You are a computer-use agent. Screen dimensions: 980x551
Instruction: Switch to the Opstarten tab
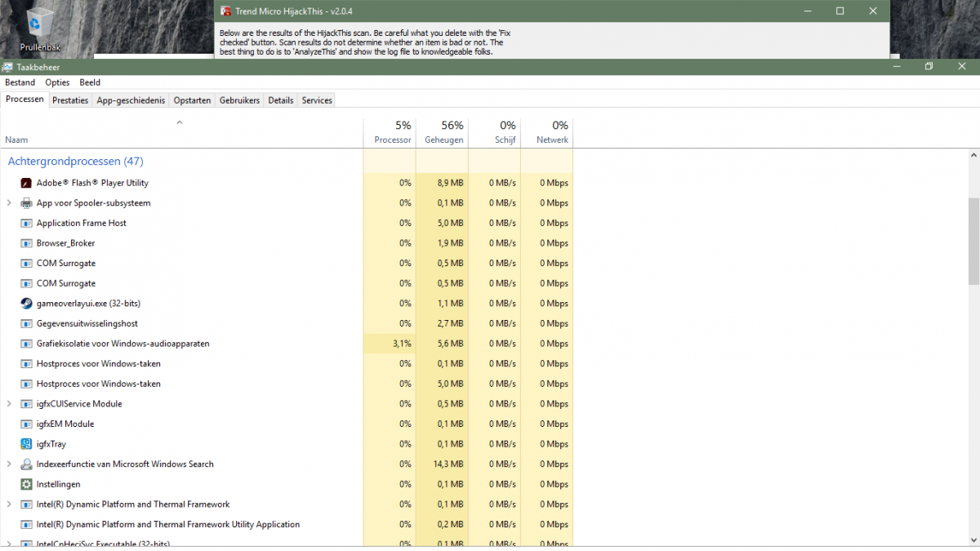click(193, 100)
